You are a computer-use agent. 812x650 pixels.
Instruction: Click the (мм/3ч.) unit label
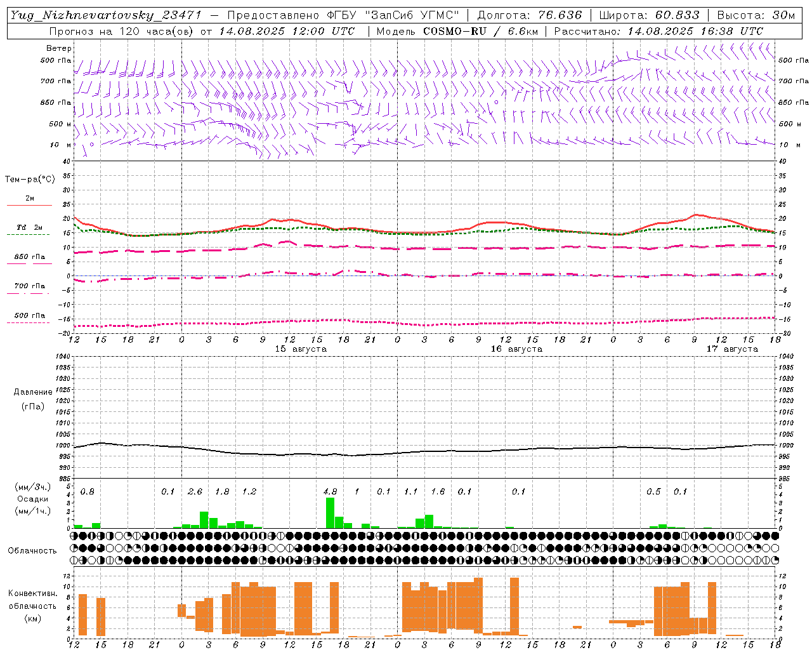32,487
